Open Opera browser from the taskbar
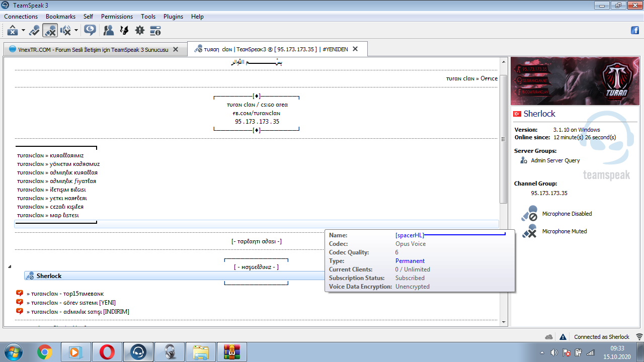Viewport: 644px width, 362px height. pos(107,352)
